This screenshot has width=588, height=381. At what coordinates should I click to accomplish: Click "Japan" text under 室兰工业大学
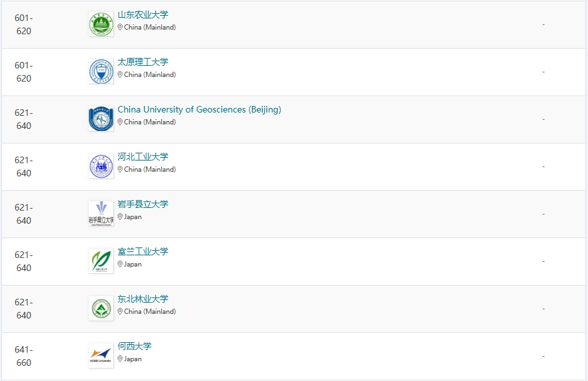[x=133, y=264]
